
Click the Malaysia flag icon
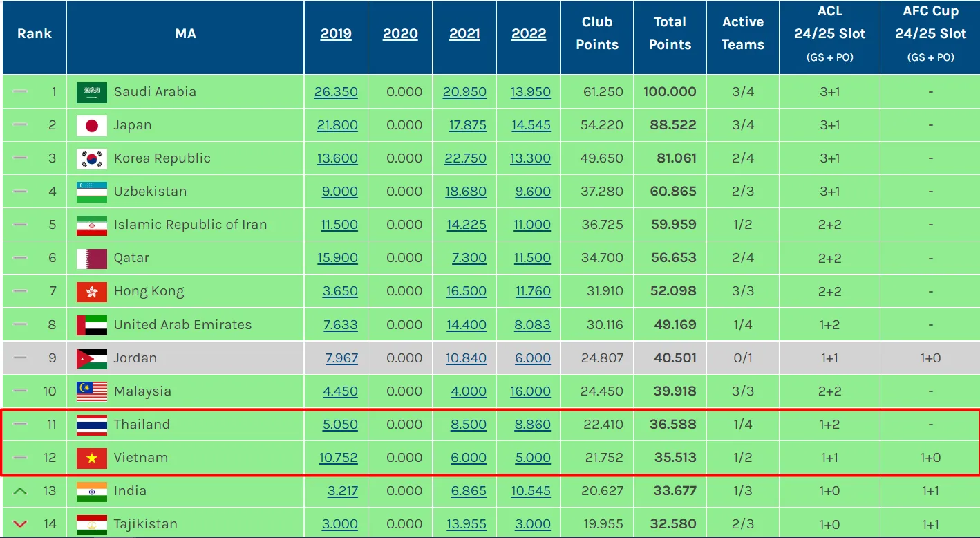point(91,391)
